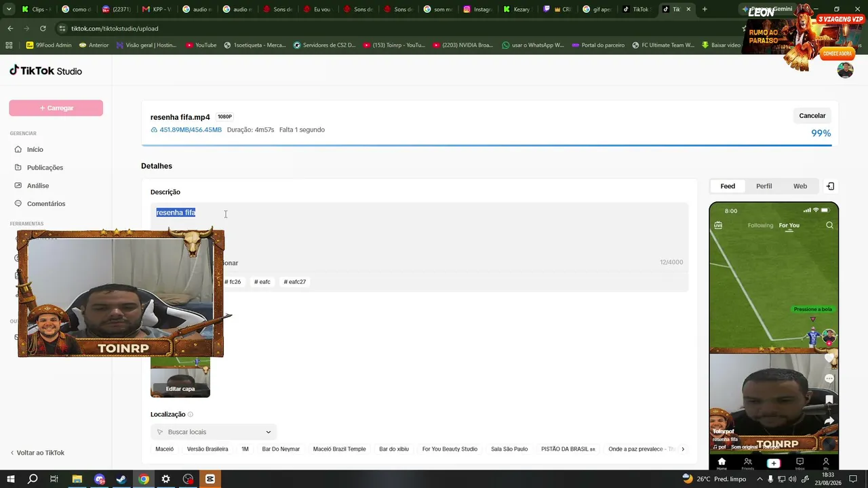Open a new browser tab
Image resolution: width=868 pixels, height=488 pixels.
[x=705, y=9]
